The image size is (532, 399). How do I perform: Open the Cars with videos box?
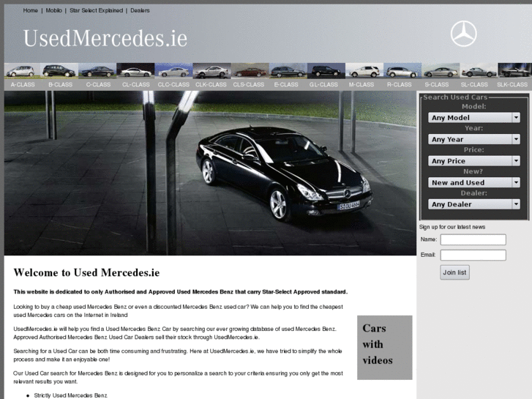click(385, 347)
